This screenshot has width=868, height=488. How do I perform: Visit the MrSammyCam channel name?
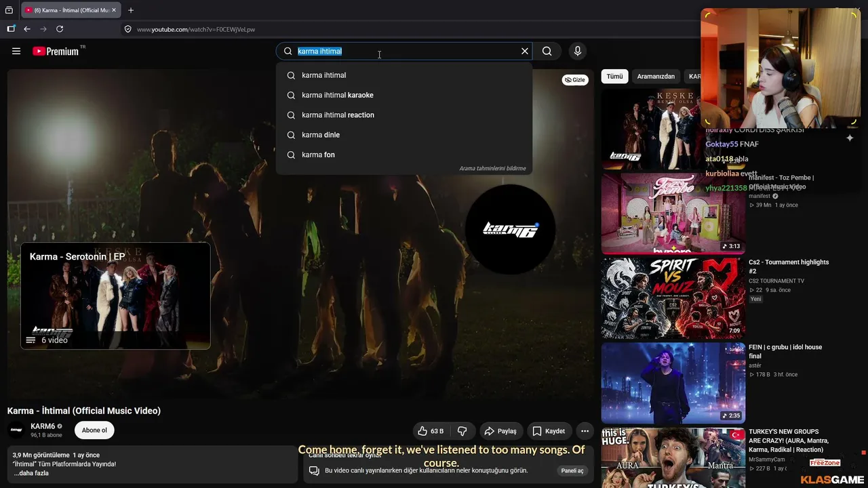click(x=767, y=460)
